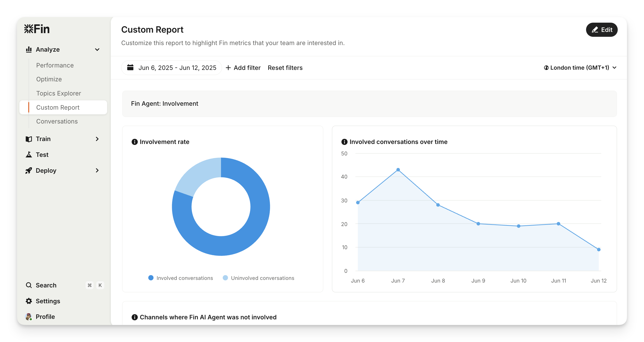Click info icon beside Involvement rate
The width and height of the screenshot is (644, 342).
click(135, 142)
